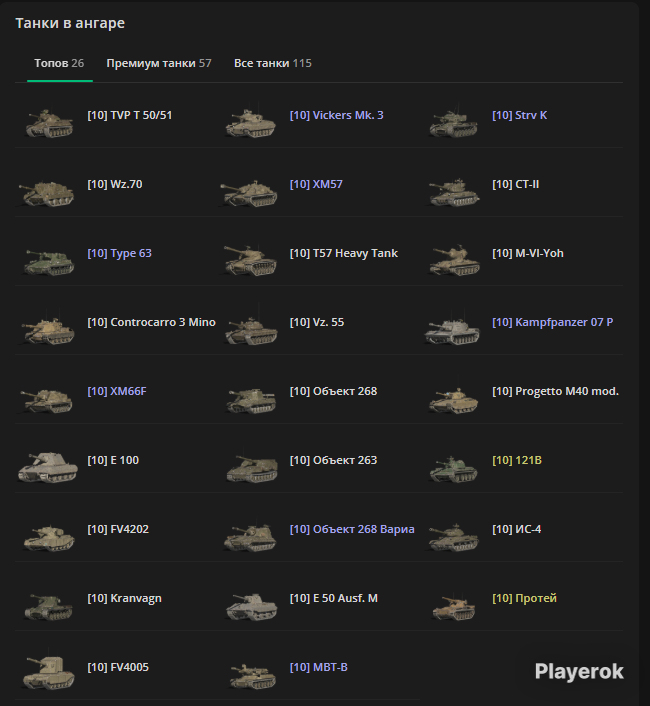The width and height of the screenshot is (650, 706).
Task: Select the '[10] Type 63' label
Action: [119, 253]
